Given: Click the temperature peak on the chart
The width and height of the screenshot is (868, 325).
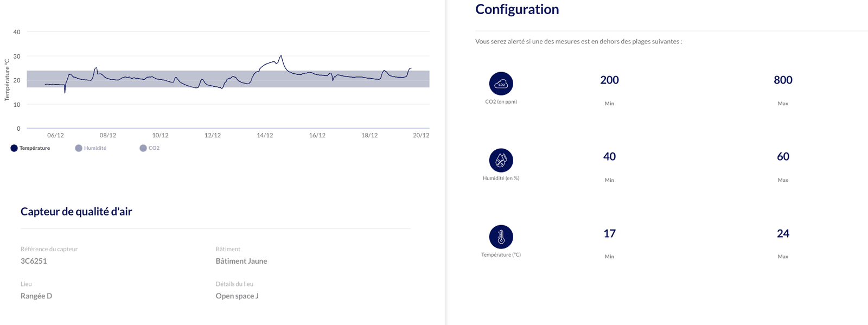Looking at the screenshot, I should click(x=280, y=56).
